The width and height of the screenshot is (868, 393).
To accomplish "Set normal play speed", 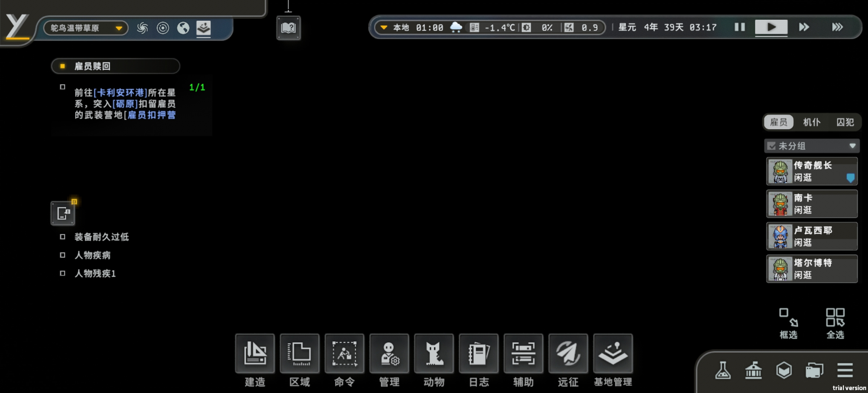I will pyautogui.click(x=771, y=27).
